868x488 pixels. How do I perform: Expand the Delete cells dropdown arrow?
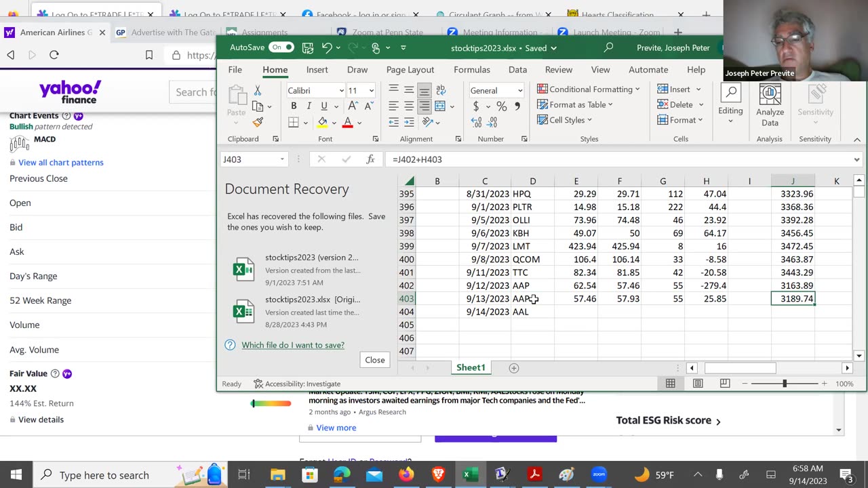[701, 105]
